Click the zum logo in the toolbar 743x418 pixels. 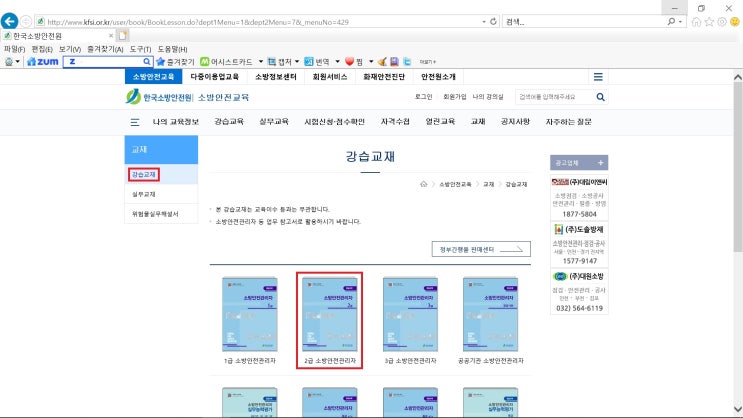(43, 62)
